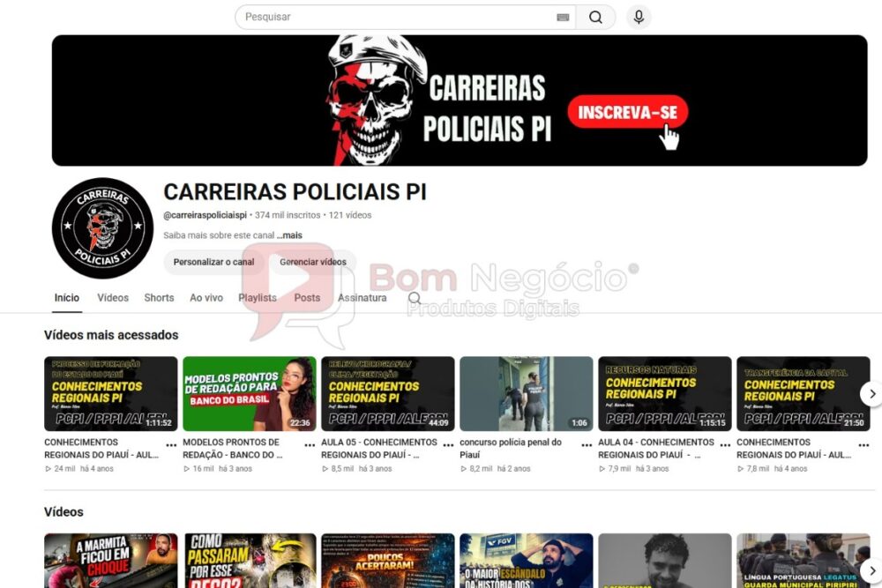Viewport: 882px width, 588px height.
Task: Play the Transferência da Capital 21:50 thumbnail
Action: pyautogui.click(x=804, y=393)
